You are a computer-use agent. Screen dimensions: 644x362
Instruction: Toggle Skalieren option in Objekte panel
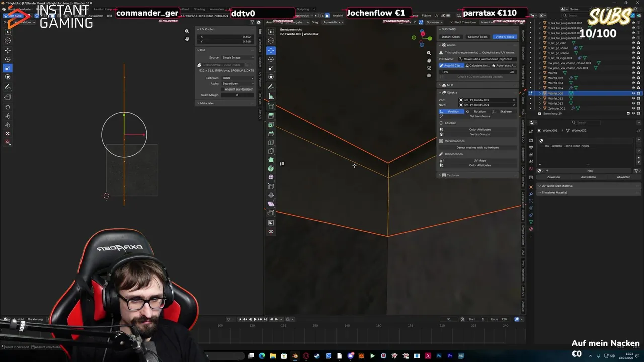pos(503,111)
